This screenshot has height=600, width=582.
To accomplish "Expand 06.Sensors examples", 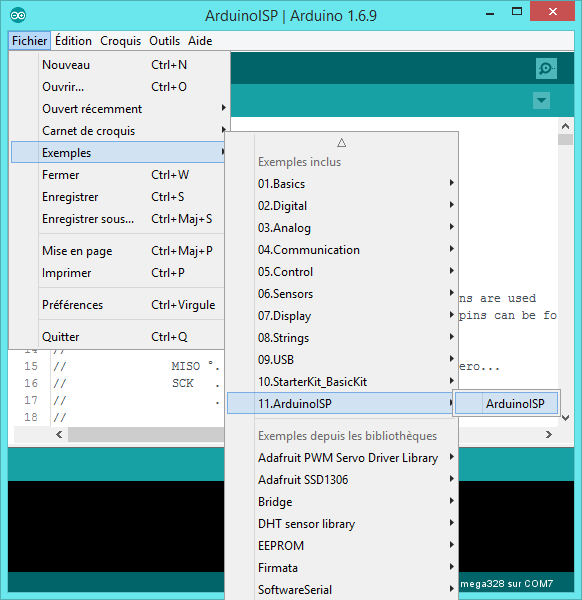I will click(x=342, y=294).
